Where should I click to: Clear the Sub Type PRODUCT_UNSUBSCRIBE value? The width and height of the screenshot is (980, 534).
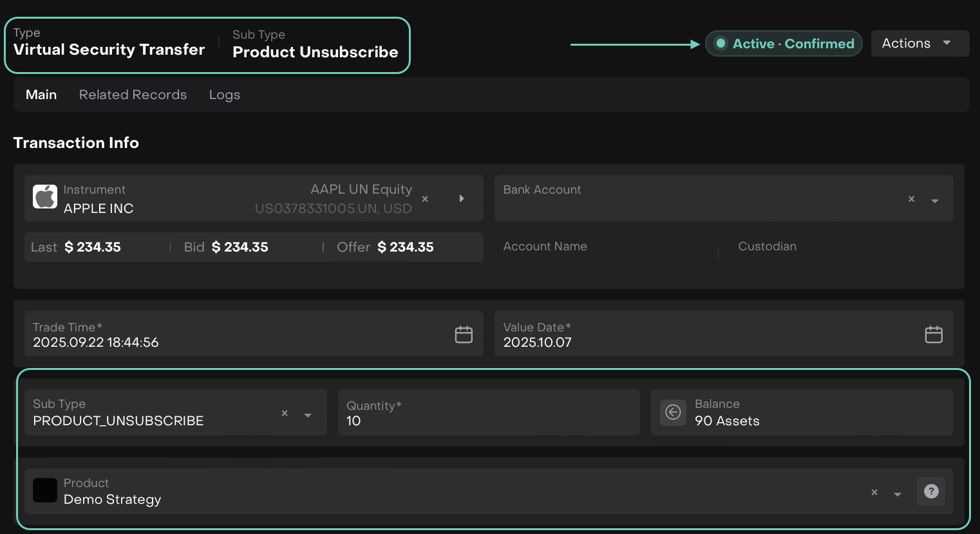(285, 414)
